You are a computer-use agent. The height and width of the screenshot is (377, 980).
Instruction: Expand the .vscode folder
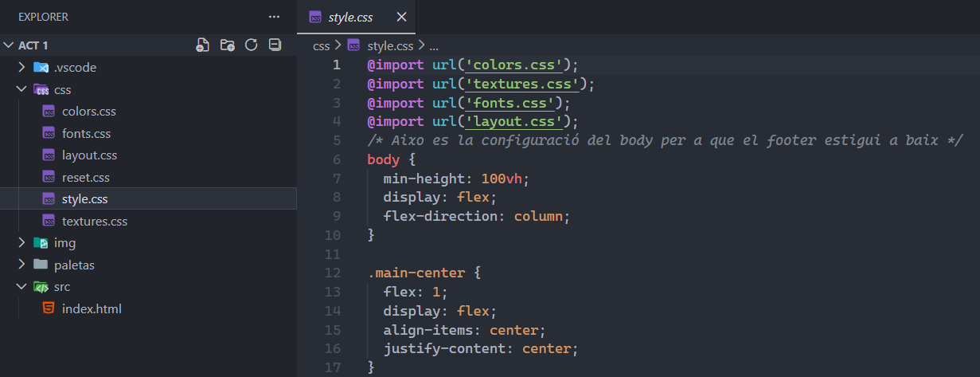[x=22, y=68]
